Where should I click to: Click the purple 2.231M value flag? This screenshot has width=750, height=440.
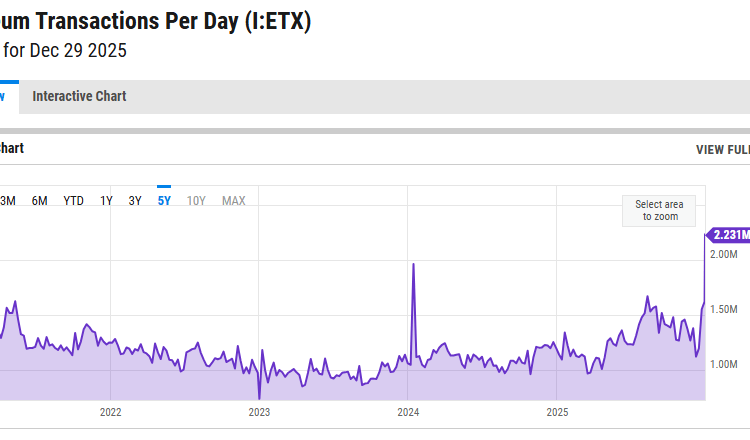(x=730, y=235)
